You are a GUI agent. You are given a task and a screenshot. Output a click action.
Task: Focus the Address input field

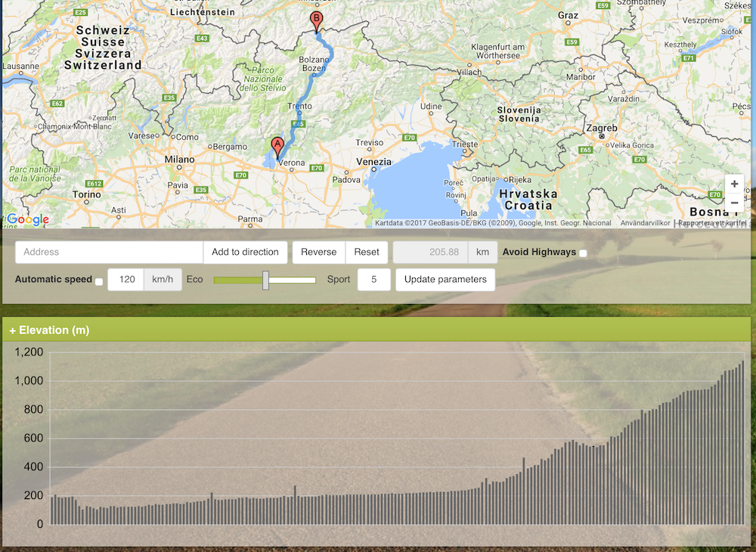(x=109, y=253)
